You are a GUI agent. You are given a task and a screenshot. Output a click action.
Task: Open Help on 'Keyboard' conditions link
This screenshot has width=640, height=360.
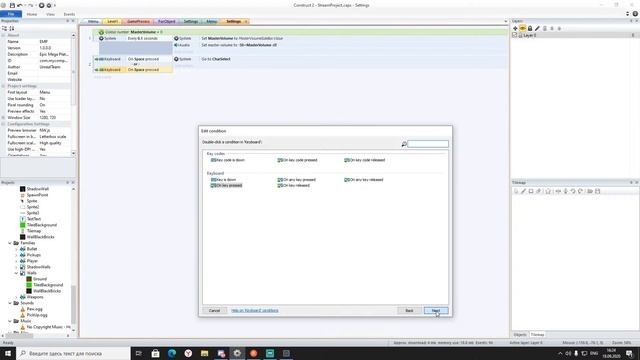point(255,311)
